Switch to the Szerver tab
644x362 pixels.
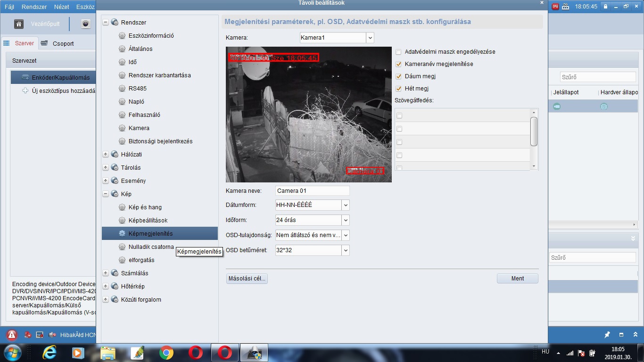19,43
